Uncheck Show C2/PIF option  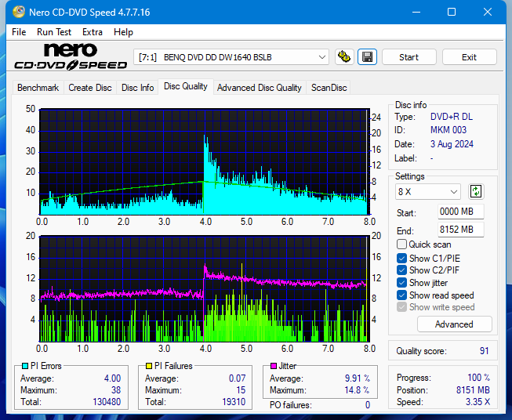pyautogui.click(x=401, y=270)
